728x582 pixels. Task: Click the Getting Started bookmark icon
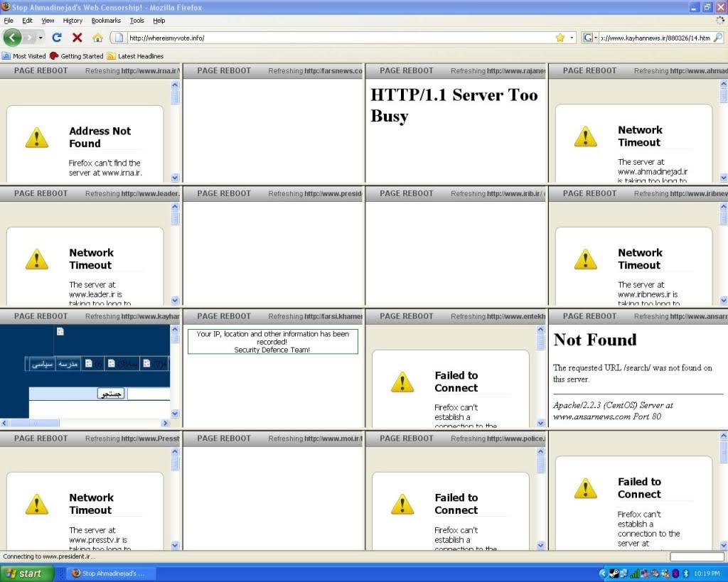pyautogui.click(x=54, y=56)
